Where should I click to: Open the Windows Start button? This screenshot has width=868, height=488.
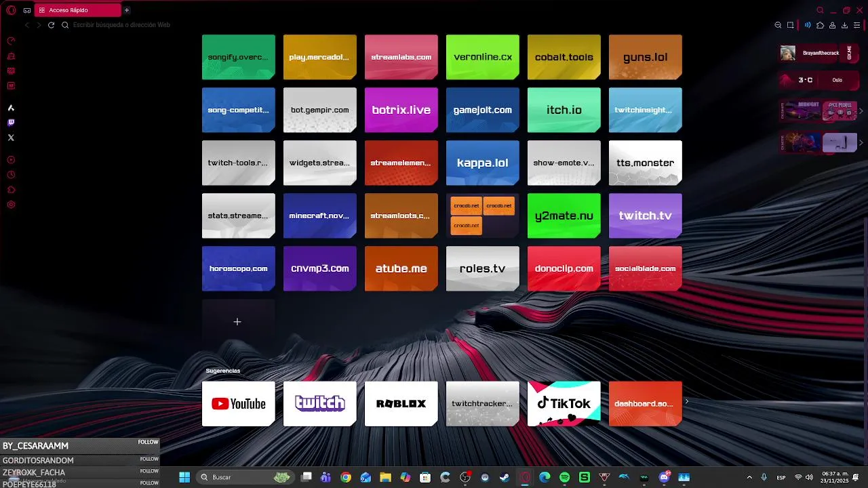(x=184, y=477)
